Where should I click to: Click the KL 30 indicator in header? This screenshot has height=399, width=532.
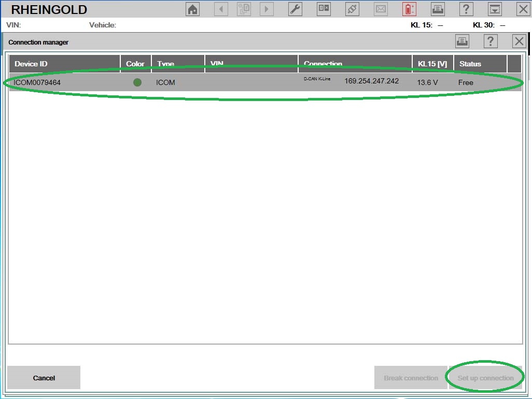(x=489, y=25)
